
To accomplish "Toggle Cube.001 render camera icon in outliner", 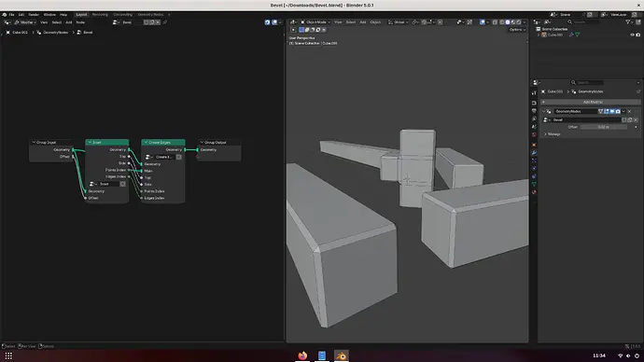I will pyautogui.click(x=637, y=35).
